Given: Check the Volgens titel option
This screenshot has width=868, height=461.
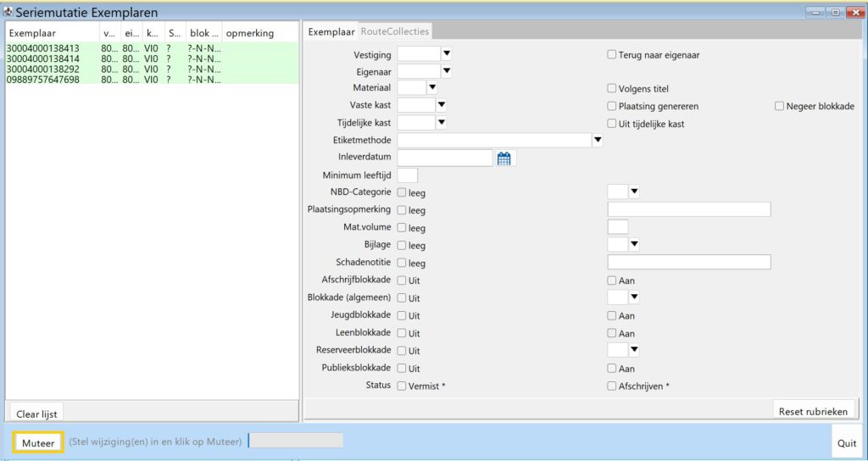Looking at the screenshot, I should [612, 88].
